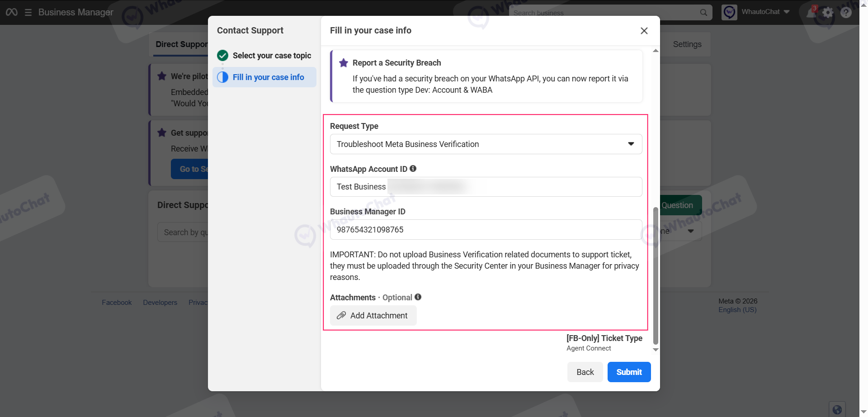Expand the WhautoChat account dropdown arrow

pyautogui.click(x=787, y=12)
